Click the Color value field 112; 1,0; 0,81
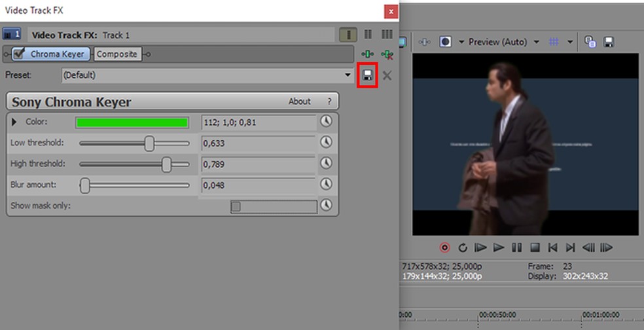 [x=259, y=122]
